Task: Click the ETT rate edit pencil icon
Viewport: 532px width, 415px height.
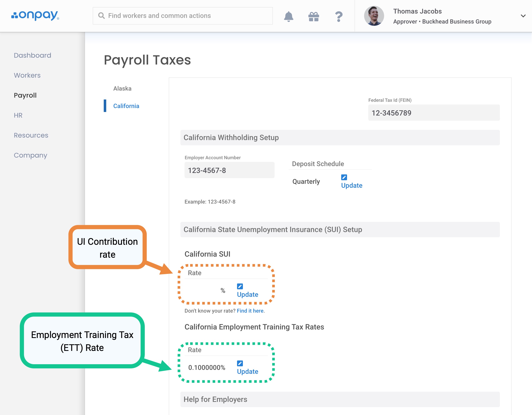Action: coord(240,363)
